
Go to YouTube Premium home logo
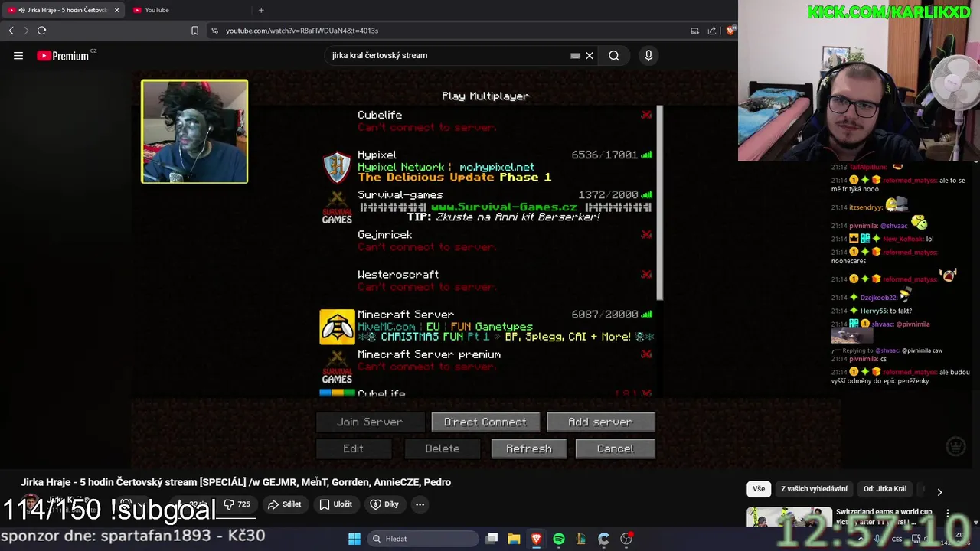coord(63,55)
